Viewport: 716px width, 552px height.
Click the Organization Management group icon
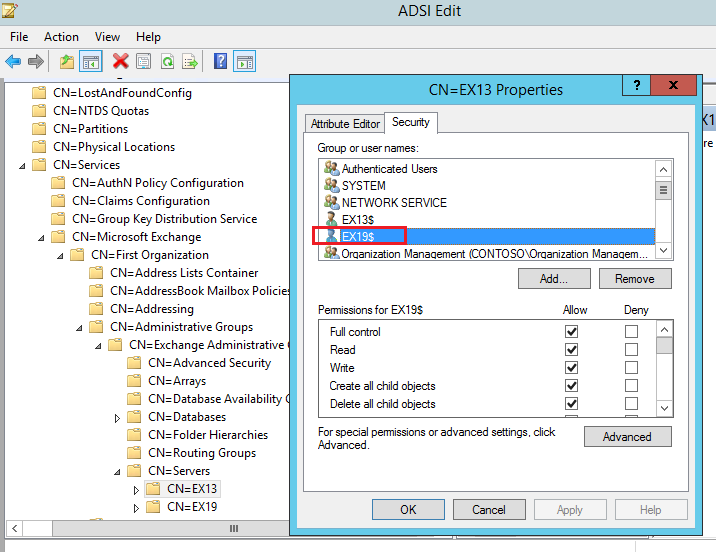331,252
